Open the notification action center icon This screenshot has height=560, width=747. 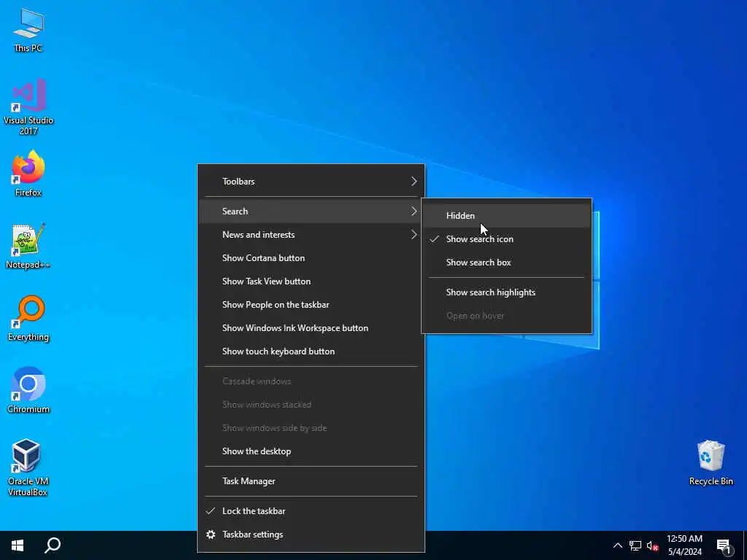[x=724, y=545]
